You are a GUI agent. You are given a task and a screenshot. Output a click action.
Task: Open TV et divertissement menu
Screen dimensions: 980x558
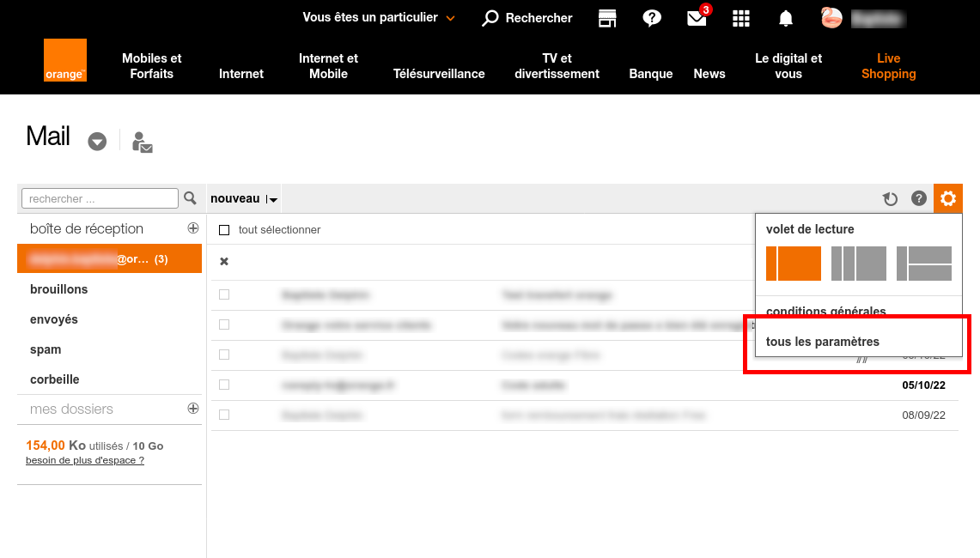(557, 65)
